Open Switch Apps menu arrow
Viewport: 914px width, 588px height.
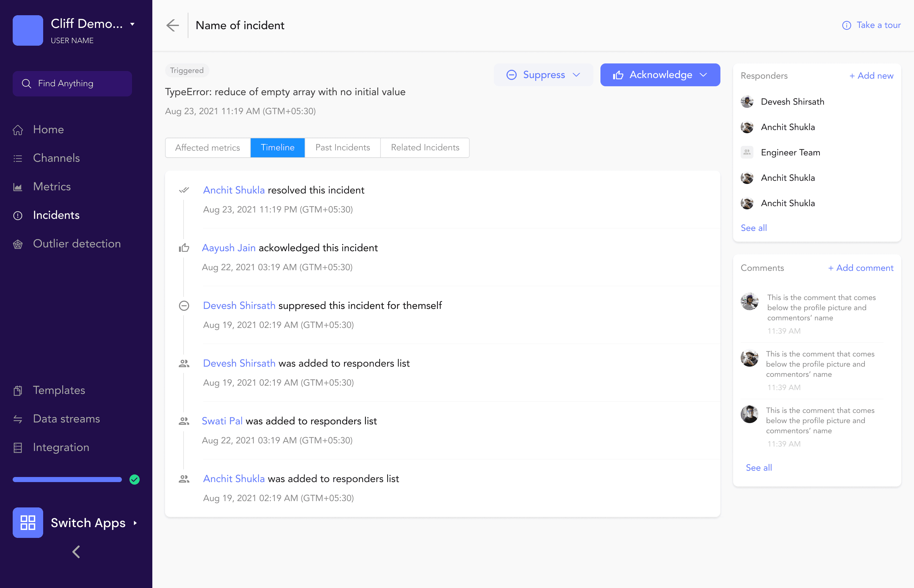tap(135, 523)
